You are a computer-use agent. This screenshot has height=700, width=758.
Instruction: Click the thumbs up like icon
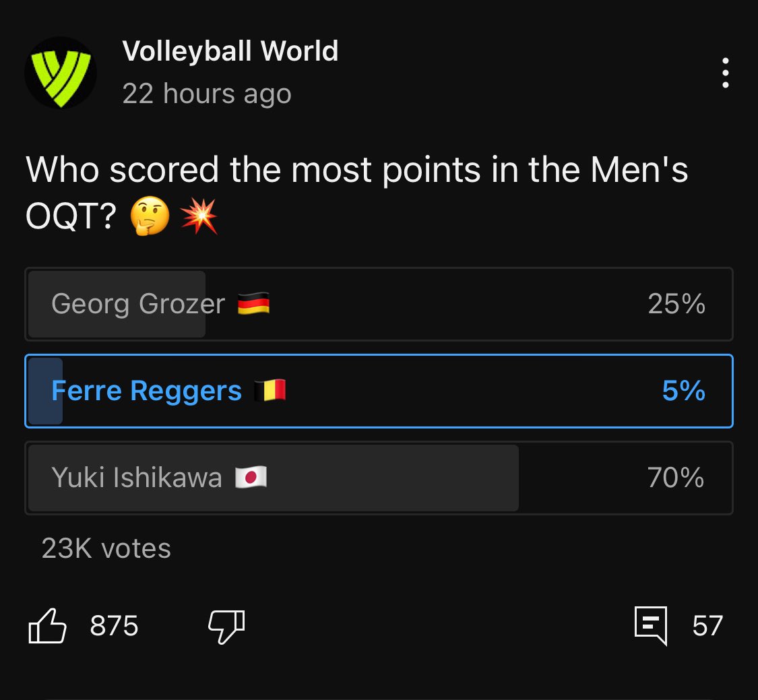click(48, 626)
